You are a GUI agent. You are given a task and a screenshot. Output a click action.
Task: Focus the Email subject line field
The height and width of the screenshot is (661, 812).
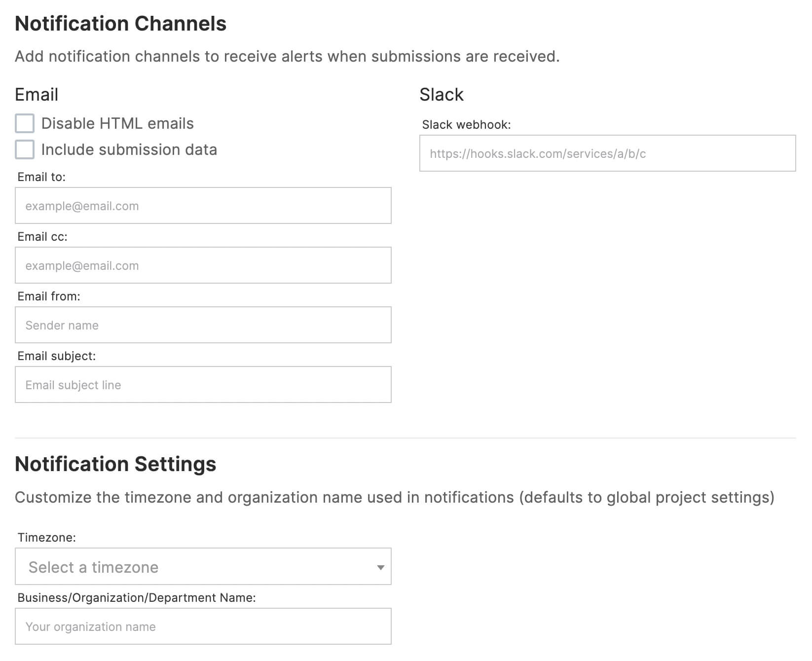pyautogui.click(x=203, y=385)
